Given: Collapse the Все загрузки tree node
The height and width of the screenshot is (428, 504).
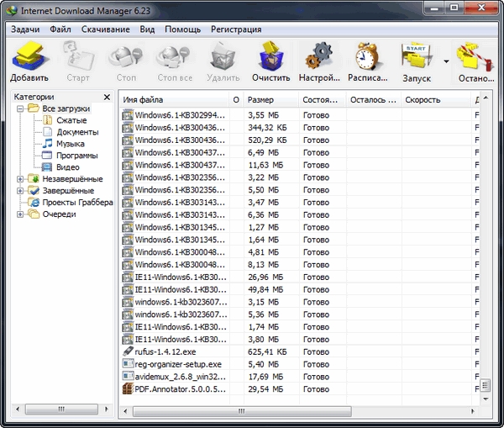Looking at the screenshot, I should click(20, 108).
